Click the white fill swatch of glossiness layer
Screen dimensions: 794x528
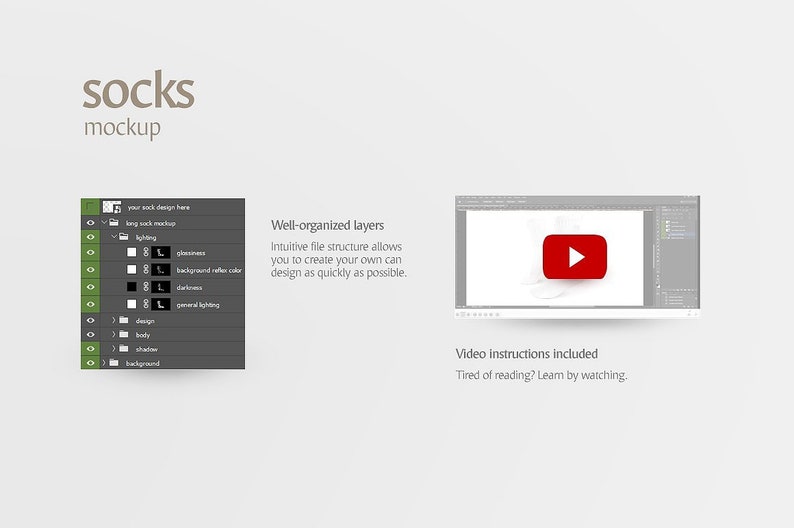132,252
